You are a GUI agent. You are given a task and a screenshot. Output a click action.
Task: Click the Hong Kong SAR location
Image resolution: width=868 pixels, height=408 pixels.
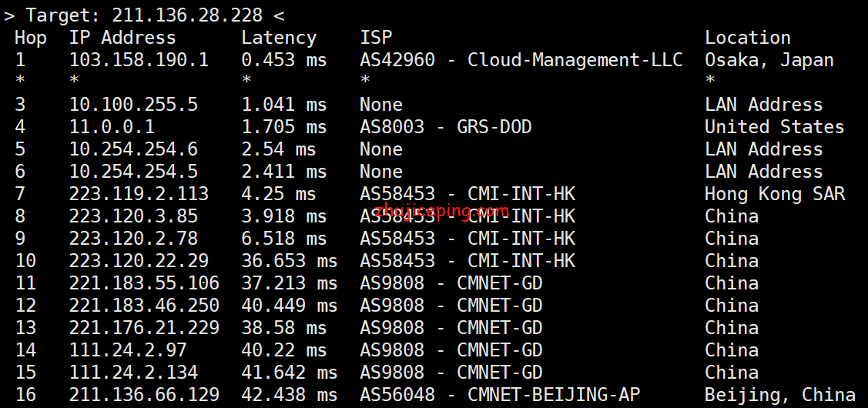[774, 194]
